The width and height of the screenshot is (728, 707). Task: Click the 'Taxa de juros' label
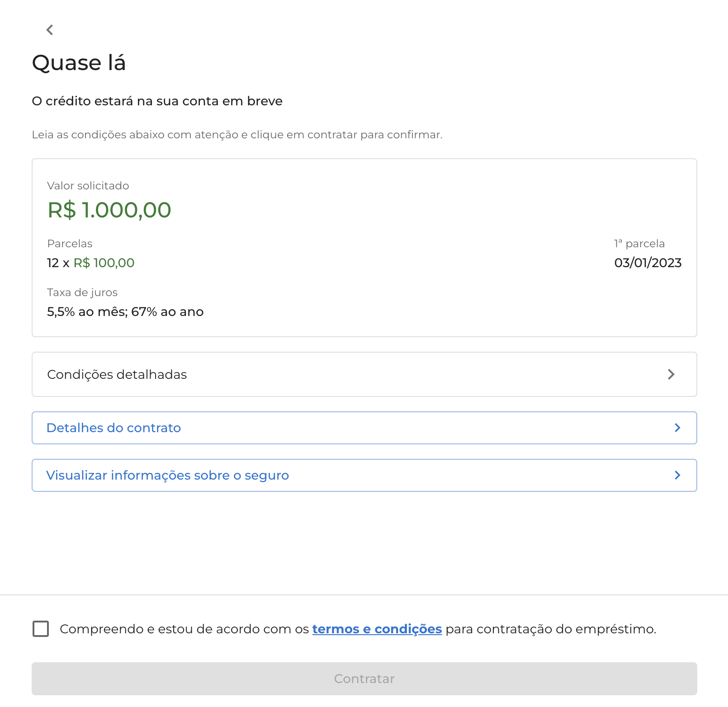82,292
